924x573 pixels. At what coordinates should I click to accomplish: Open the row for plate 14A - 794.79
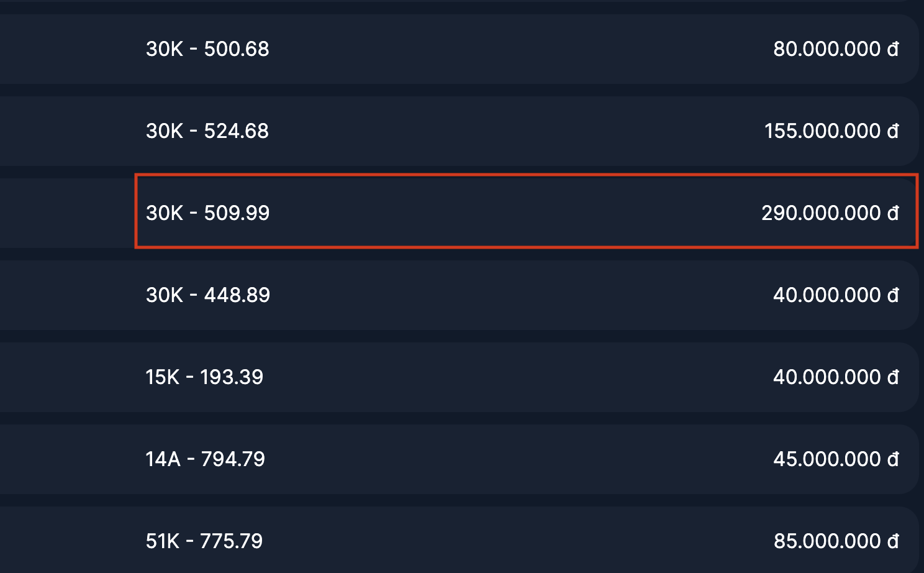pyautogui.click(x=497, y=459)
